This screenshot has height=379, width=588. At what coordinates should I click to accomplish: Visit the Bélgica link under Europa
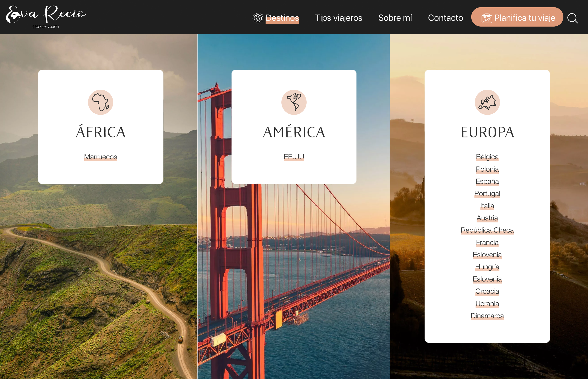coord(487,157)
